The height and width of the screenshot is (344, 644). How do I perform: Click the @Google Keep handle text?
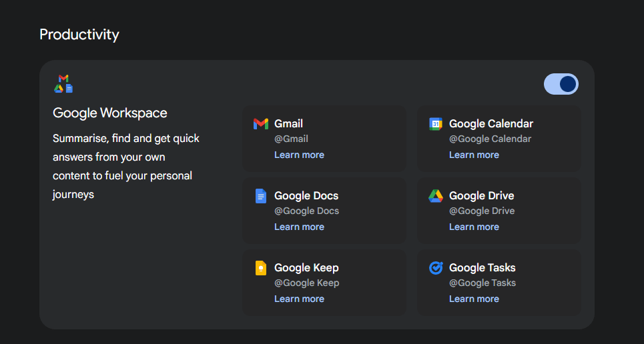click(x=307, y=283)
